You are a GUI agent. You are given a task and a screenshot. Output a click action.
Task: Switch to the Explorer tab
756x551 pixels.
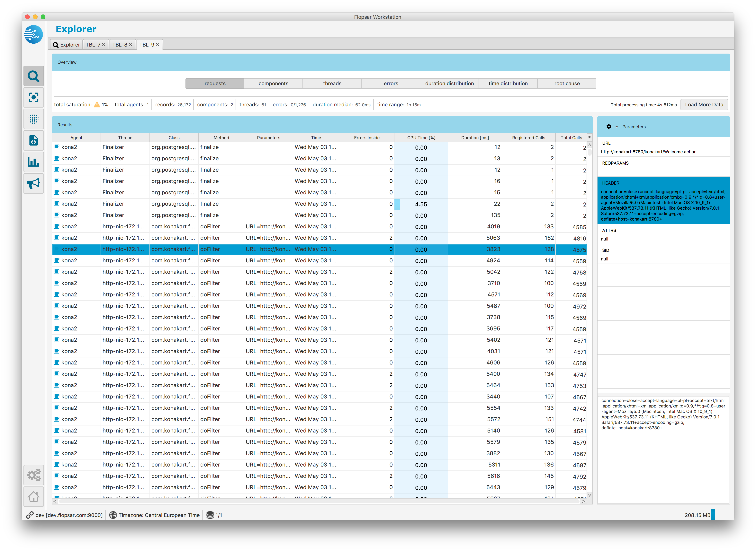click(66, 45)
